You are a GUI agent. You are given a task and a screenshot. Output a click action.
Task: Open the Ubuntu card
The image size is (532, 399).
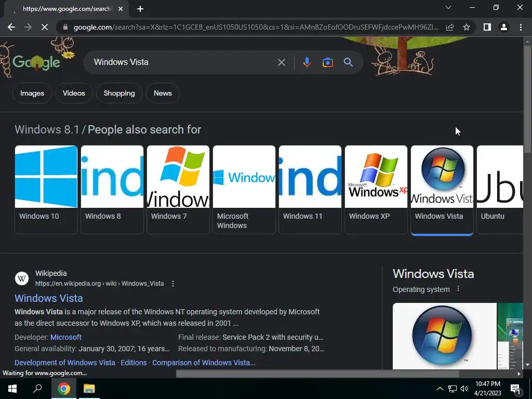(x=500, y=190)
